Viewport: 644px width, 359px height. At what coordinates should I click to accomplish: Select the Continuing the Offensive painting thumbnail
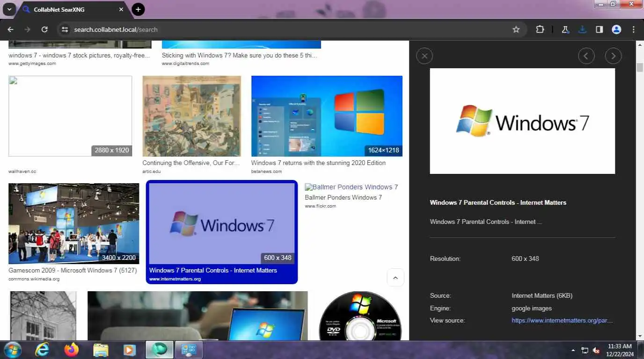pos(191,116)
